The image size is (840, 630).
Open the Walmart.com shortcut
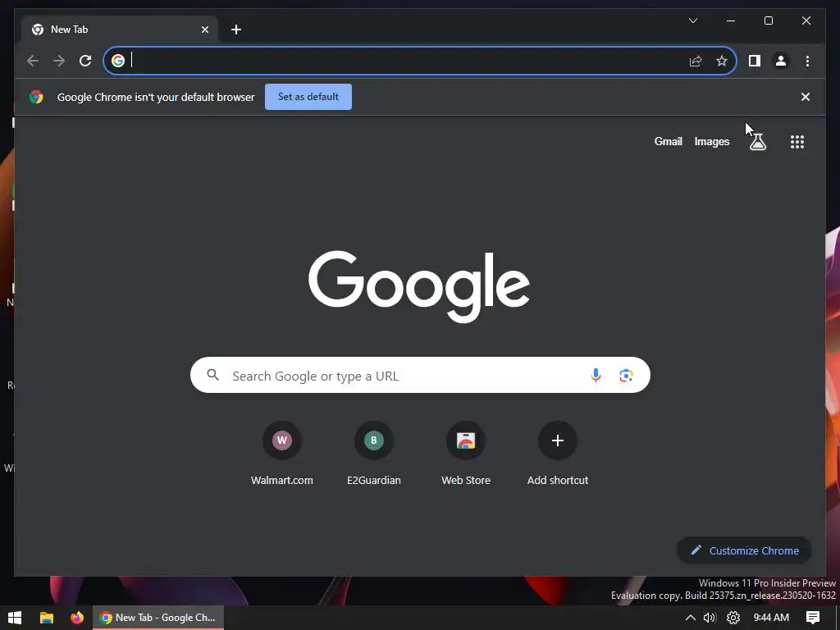pyautogui.click(x=282, y=454)
